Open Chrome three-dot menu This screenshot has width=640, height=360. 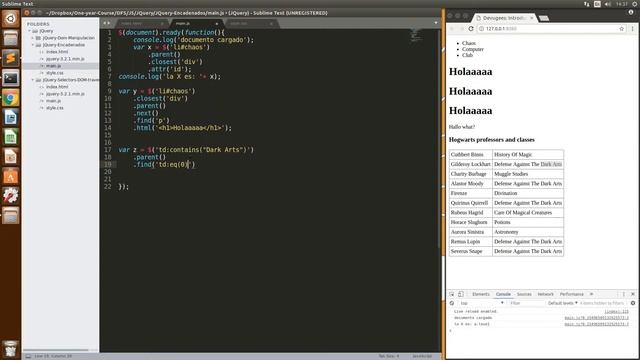(x=633, y=29)
